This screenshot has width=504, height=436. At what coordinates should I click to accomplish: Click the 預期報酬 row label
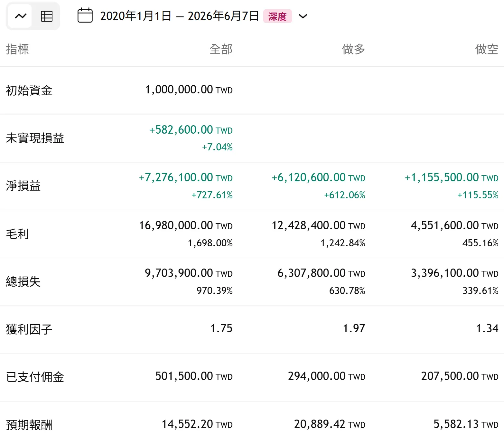[x=29, y=425]
